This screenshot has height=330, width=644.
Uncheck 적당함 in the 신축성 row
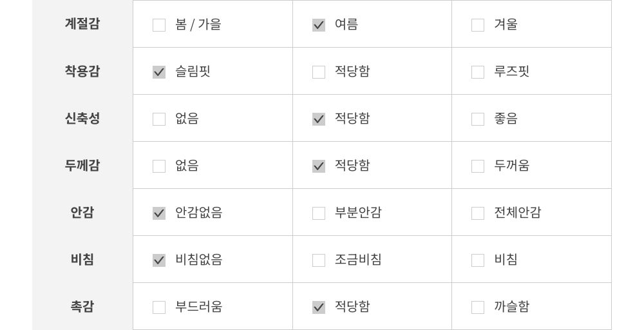coord(319,119)
